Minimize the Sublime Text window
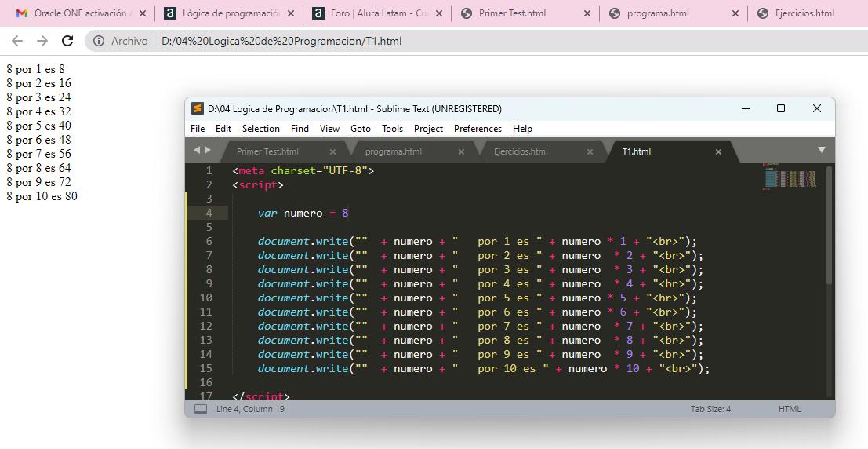The width and height of the screenshot is (868, 449). tap(746, 108)
